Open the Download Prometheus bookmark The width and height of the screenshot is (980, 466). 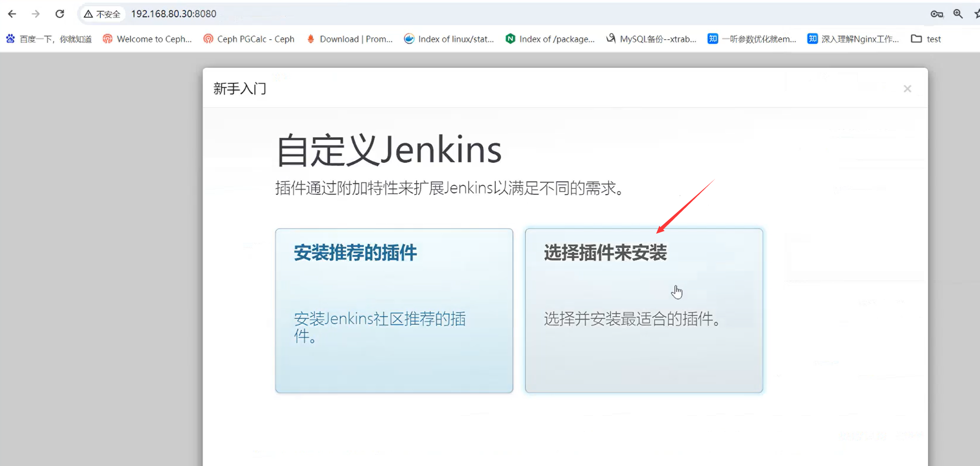click(x=350, y=39)
